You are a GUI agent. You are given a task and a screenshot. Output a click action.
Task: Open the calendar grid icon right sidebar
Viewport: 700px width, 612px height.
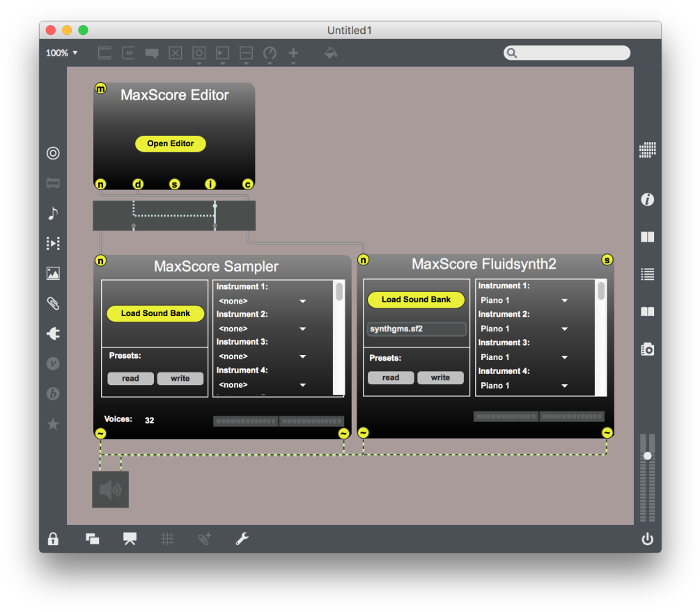click(x=647, y=150)
